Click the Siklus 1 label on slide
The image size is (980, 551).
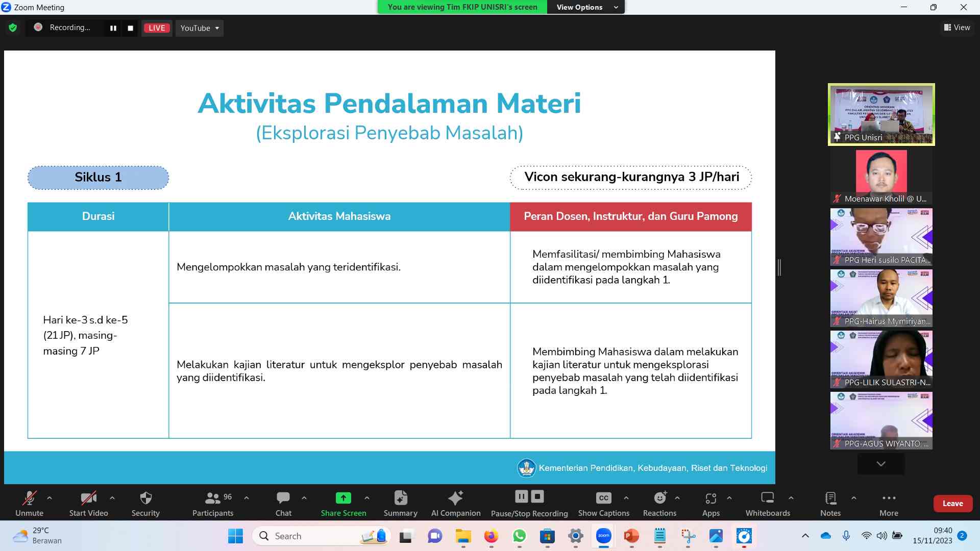(98, 178)
